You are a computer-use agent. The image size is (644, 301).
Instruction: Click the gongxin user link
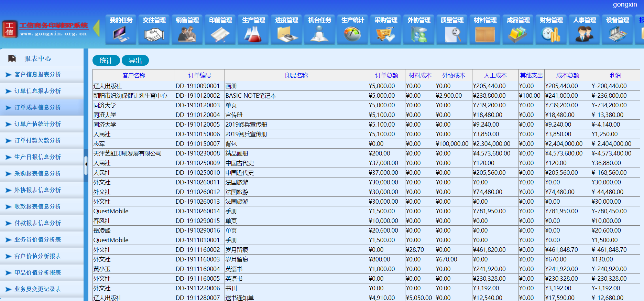tap(625, 4)
